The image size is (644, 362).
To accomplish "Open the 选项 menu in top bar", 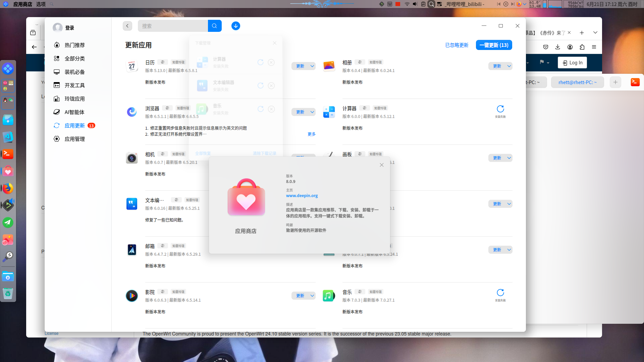I will (x=41, y=4).
